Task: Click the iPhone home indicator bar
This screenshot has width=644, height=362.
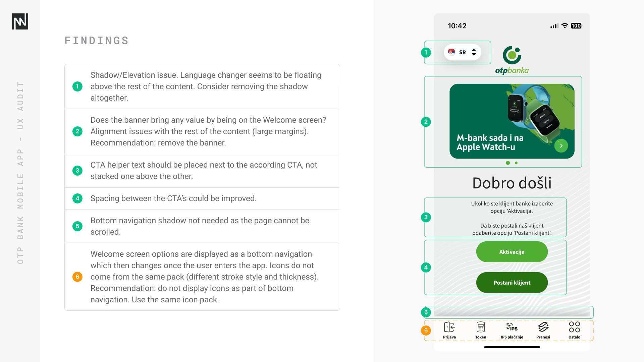Action: tap(512, 347)
